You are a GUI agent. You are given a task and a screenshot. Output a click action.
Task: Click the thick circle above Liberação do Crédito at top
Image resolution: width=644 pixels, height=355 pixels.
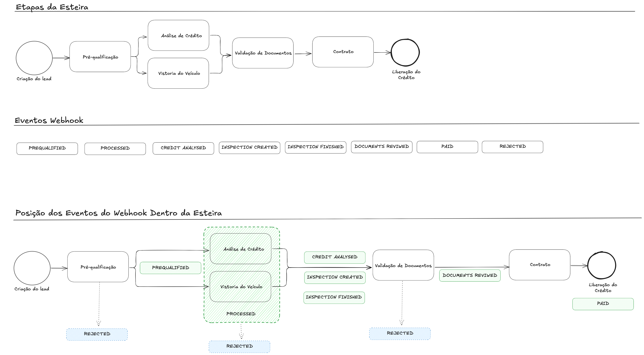pos(405,53)
